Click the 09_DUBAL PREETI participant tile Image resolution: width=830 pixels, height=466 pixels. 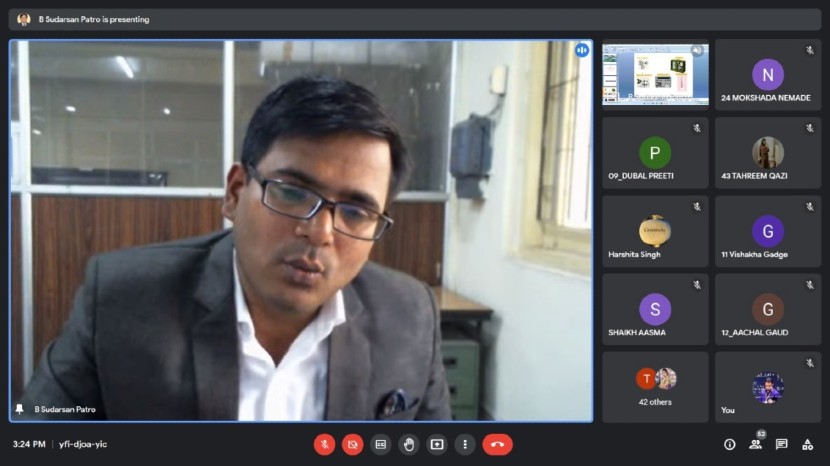pos(655,153)
